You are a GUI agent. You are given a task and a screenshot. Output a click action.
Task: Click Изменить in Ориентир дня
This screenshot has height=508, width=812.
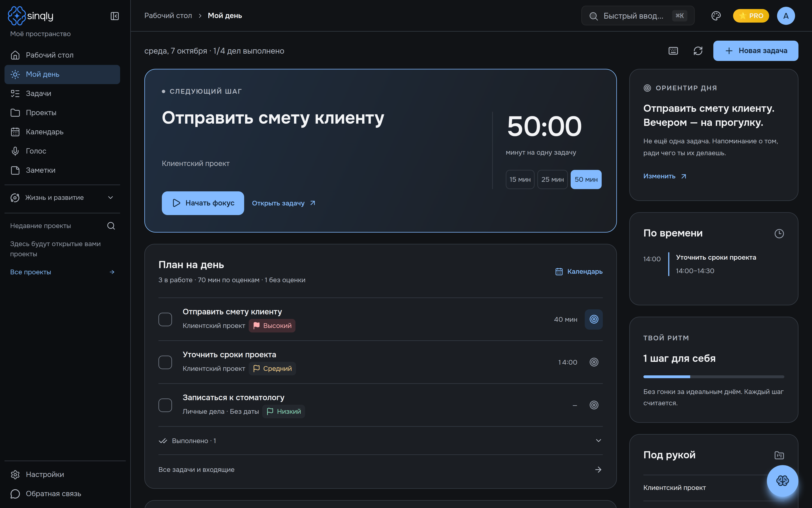[665, 176]
